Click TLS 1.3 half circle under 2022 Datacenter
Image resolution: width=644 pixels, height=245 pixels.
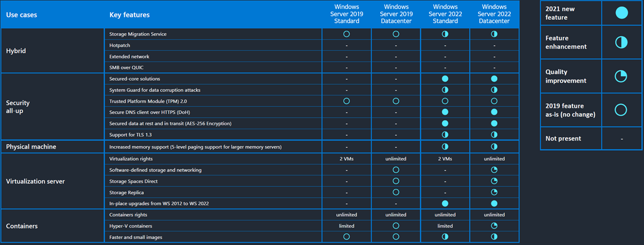494,134
